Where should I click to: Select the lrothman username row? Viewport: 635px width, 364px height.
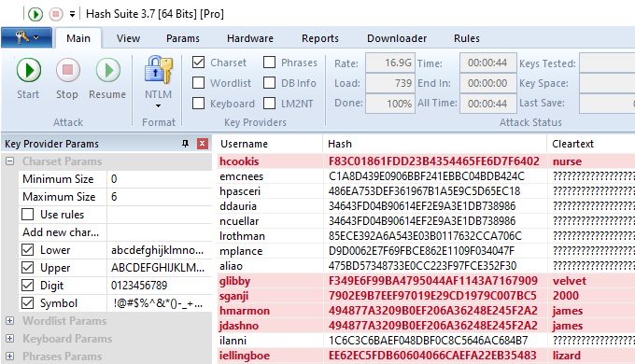(242, 236)
